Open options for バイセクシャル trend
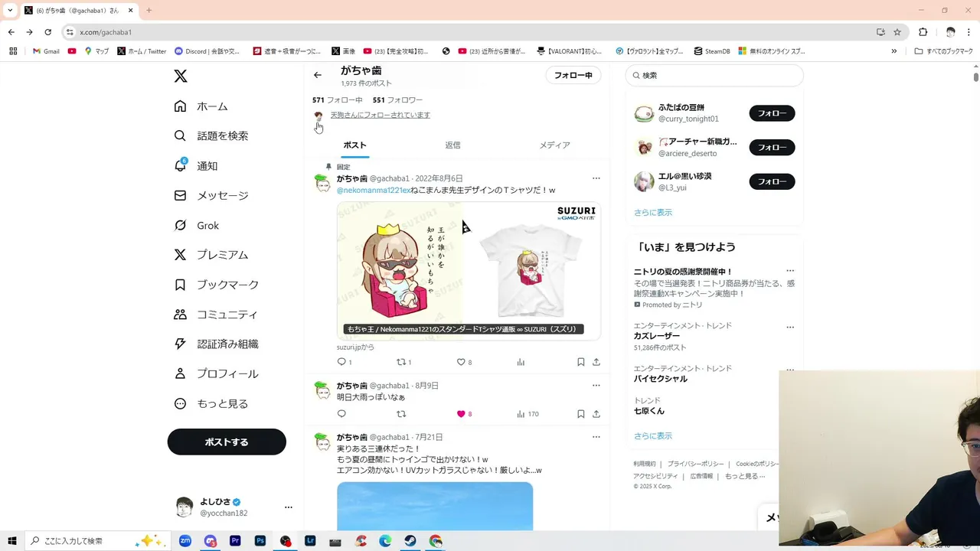This screenshot has height=551, width=980. 790,370
